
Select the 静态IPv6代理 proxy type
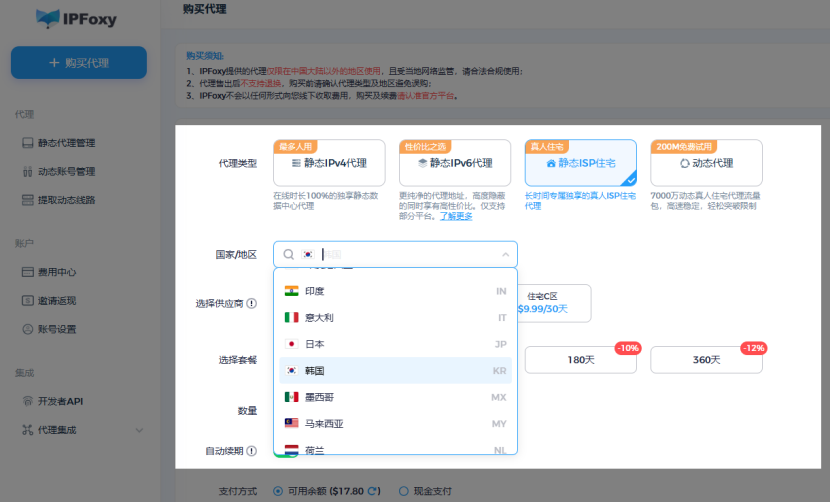pyautogui.click(x=455, y=163)
